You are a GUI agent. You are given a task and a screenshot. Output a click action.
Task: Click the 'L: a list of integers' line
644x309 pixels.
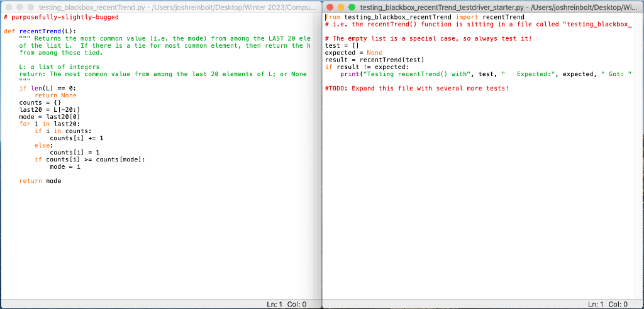point(59,67)
